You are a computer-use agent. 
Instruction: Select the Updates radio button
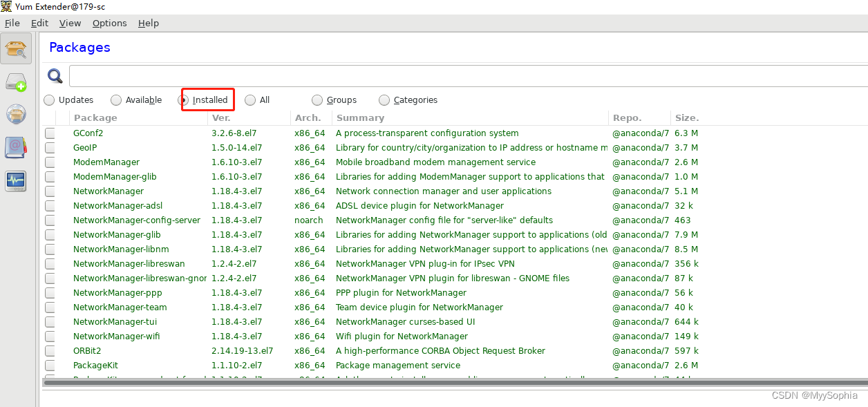[x=49, y=100]
